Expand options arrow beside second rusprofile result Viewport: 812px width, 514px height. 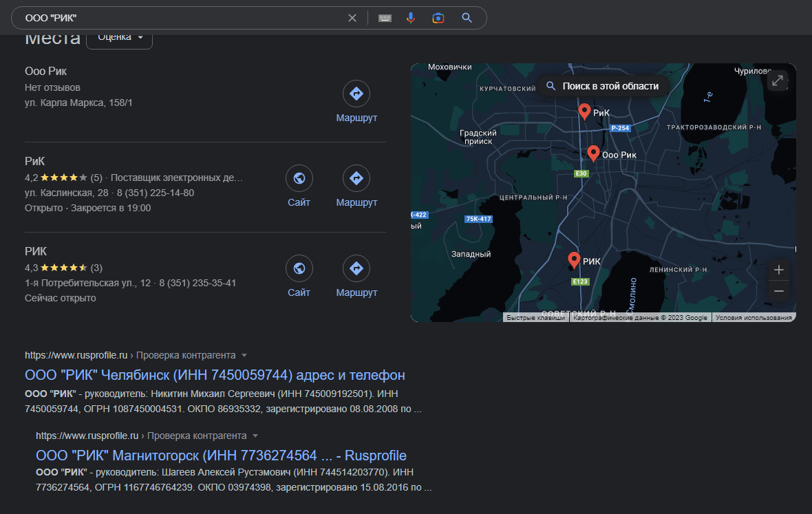click(x=255, y=436)
